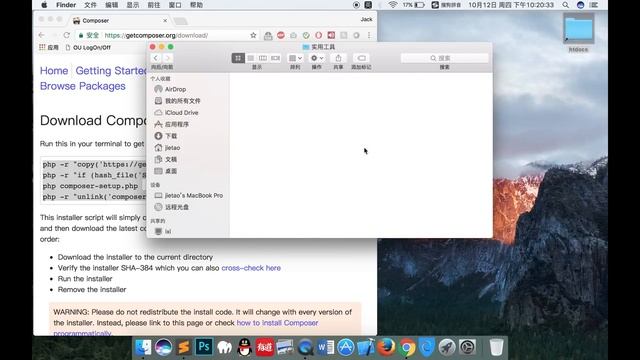
Task: Click the Wi-Fi status icon
Action: (393, 5)
